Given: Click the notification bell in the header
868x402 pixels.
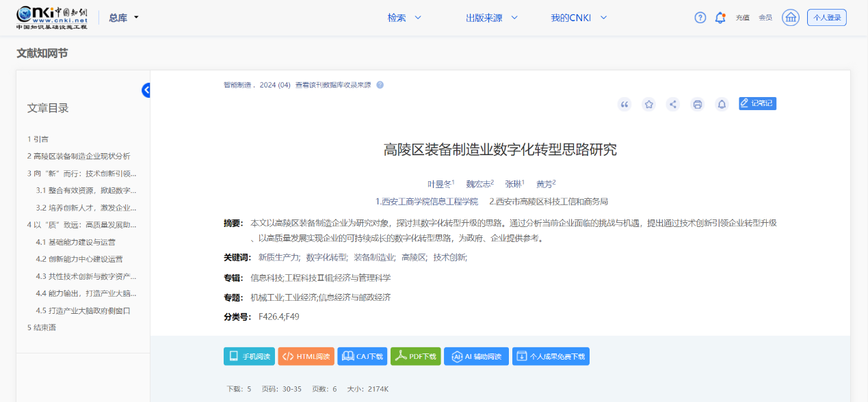Looking at the screenshot, I should [x=720, y=18].
